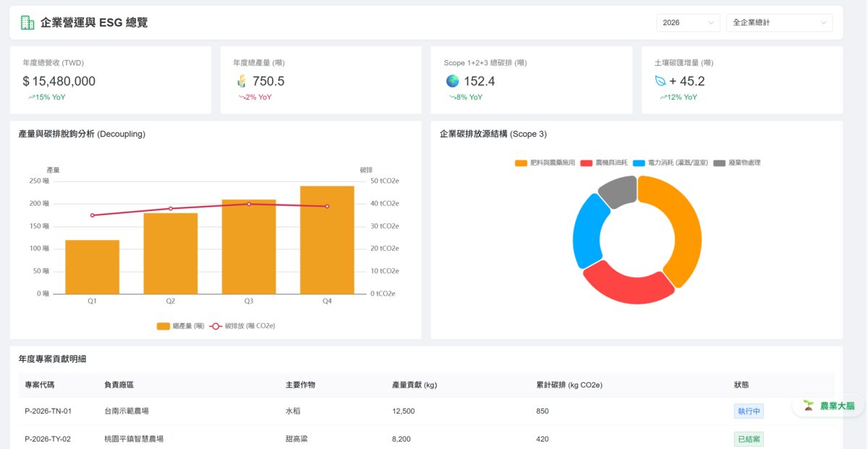
Task: Toggle 農機具油耗 legend entry
Action: (x=604, y=163)
